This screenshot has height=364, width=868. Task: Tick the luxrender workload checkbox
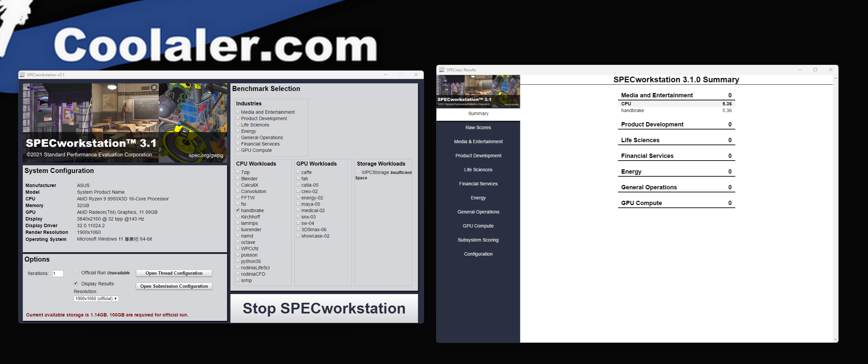pos(238,229)
